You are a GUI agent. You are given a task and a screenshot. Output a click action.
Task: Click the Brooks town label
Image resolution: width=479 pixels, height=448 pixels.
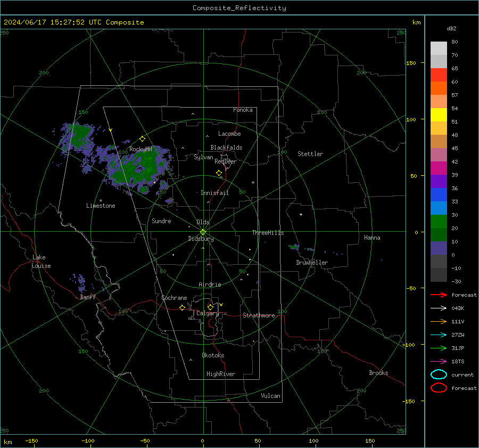tap(378, 373)
